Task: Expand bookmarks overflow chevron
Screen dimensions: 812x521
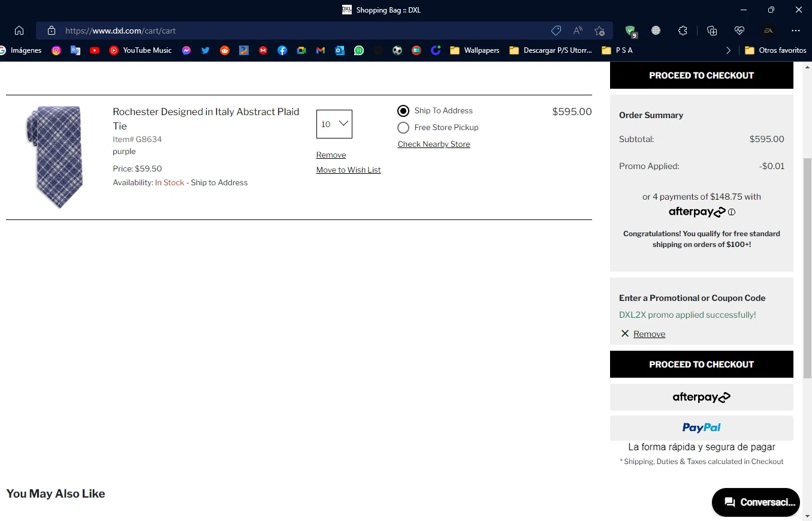Action: pyautogui.click(x=728, y=50)
